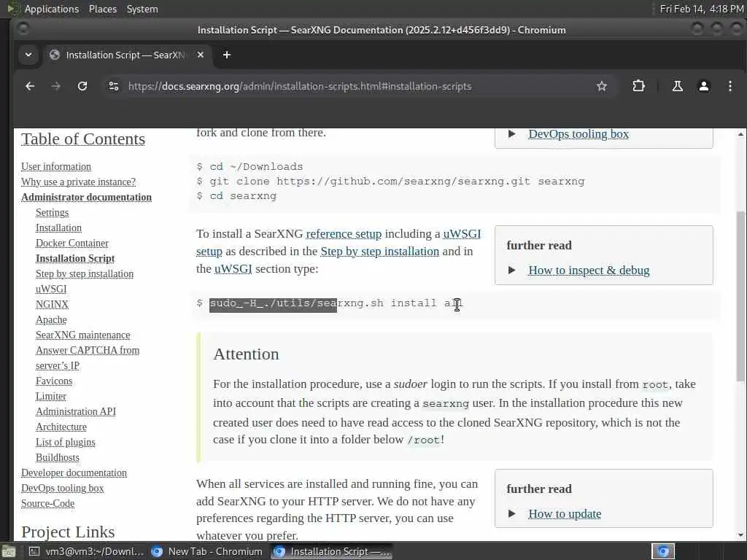Viewport: 747px width, 560px height.
Task: Follow the reference setup link in paragraph
Action: (344, 234)
